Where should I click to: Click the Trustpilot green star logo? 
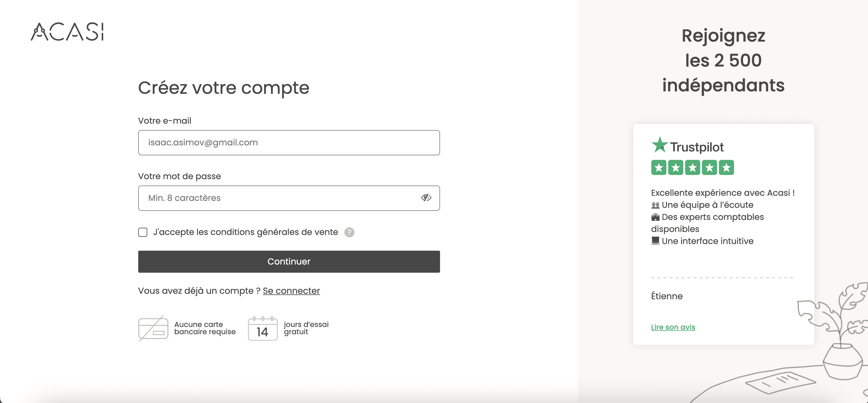point(659,145)
